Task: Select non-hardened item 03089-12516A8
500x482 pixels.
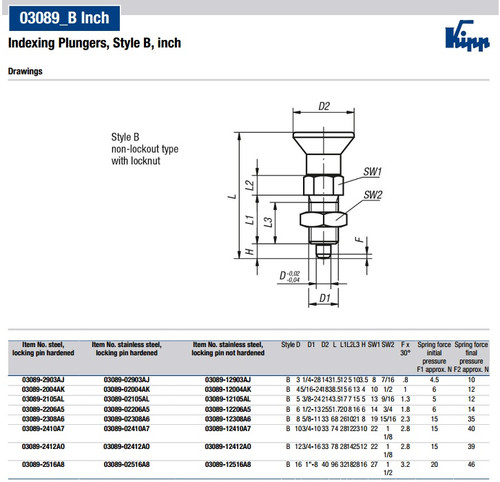Action: click(x=228, y=465)
